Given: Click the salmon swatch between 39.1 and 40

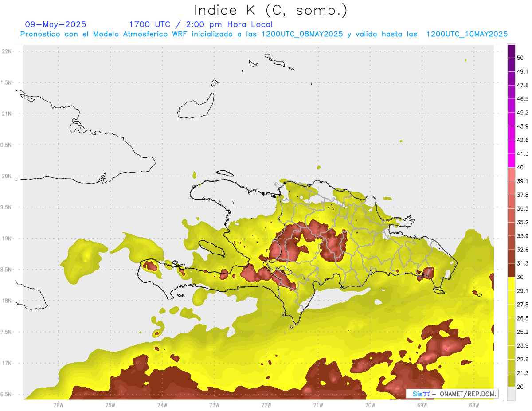Looking at the screenshot, I should [511, 175].
